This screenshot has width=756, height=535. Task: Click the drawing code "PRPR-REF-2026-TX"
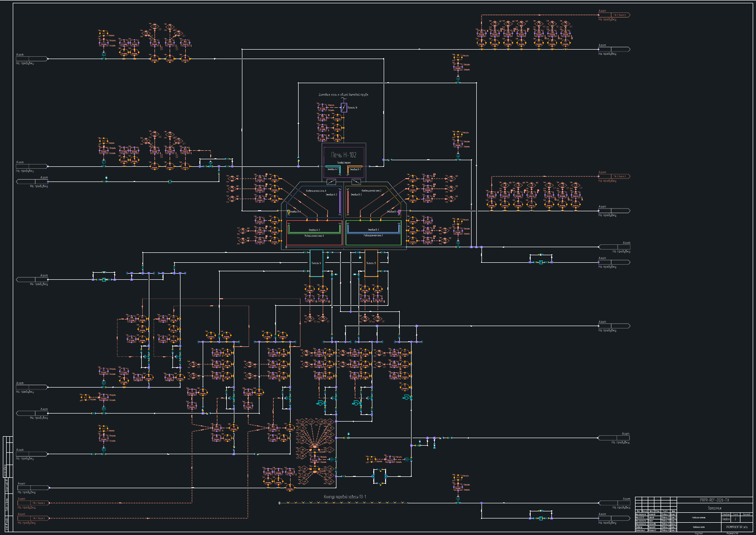pyautogui.click(x=714, y=500)
